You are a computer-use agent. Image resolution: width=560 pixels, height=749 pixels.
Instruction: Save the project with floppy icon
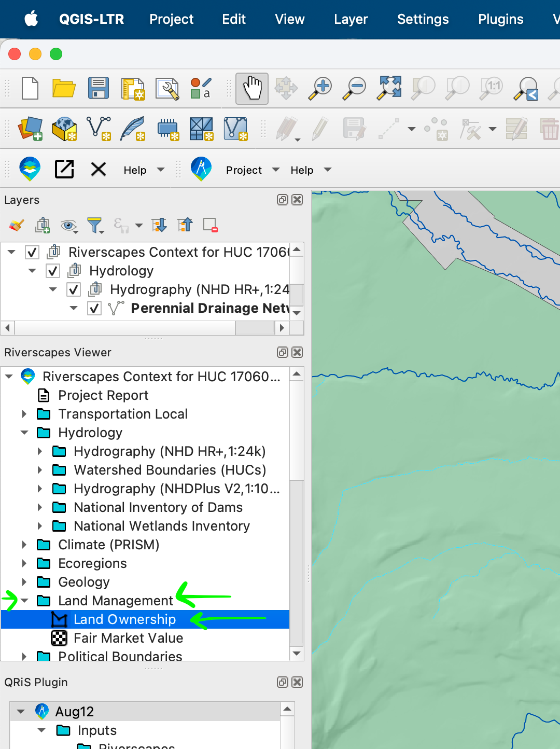98,88
